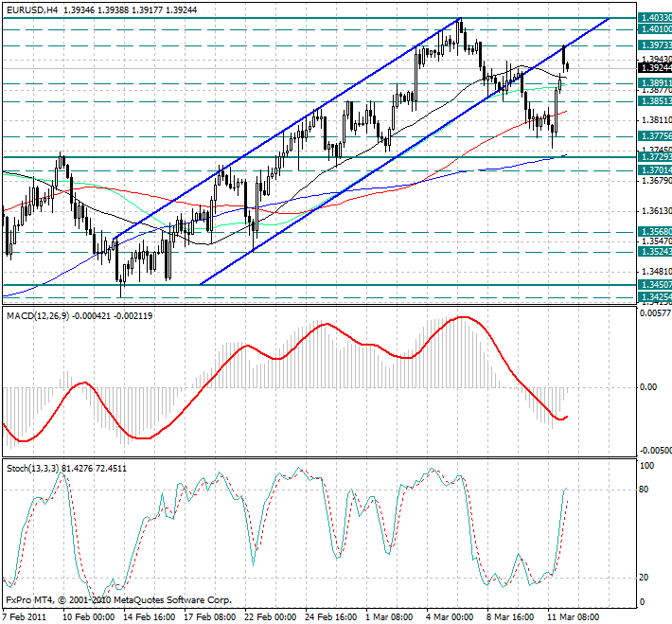Select the 1.3891 price level label

point(655,82)
